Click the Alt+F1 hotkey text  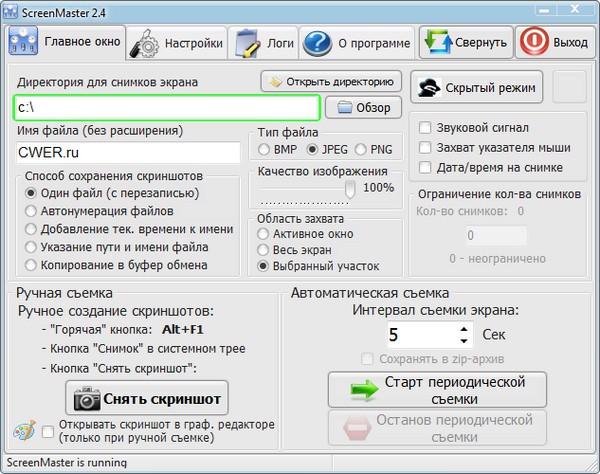point(183,329)
